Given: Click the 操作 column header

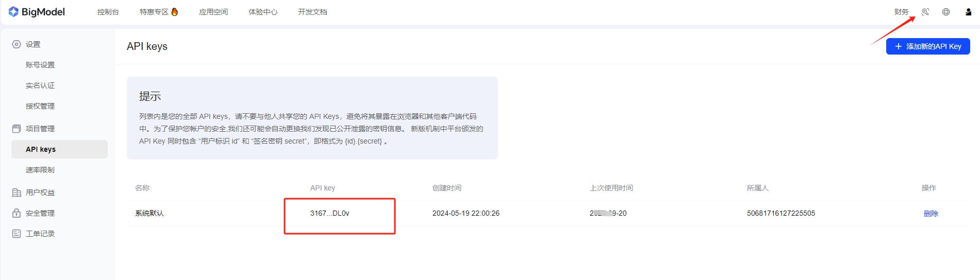Looking at the screenshot, I should pyautogui.click(x=929, y=188).
